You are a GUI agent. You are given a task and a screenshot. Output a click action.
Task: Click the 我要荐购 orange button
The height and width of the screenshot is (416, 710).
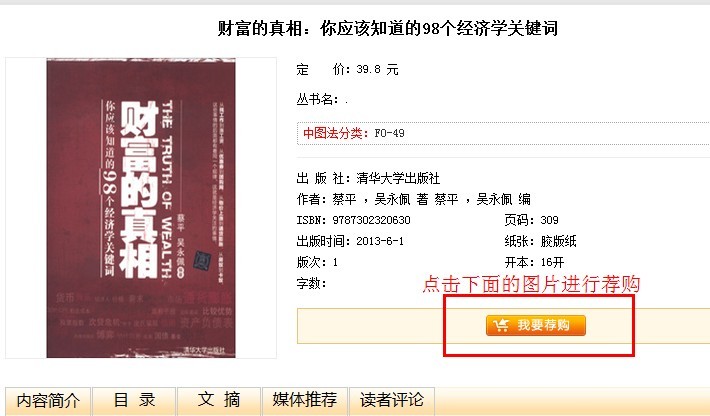(x=536, y=325)
